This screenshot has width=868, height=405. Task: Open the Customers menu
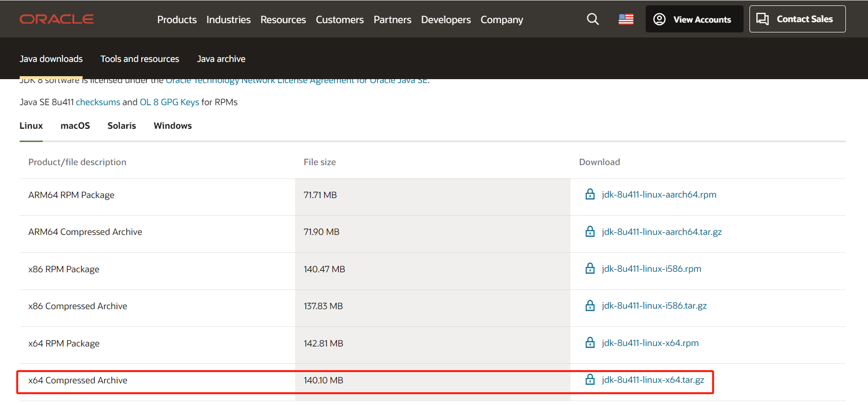[x=340, y=20]
